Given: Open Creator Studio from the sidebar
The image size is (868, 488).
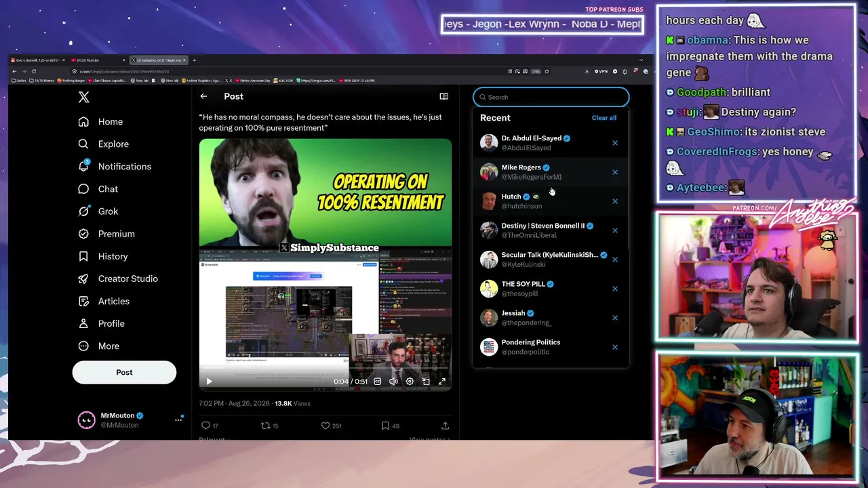Looking at the screenshot, I should point(117,279).
